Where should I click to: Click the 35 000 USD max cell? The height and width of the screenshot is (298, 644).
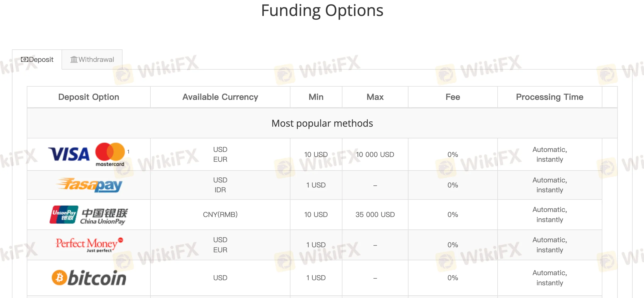(x=375, y=215)
